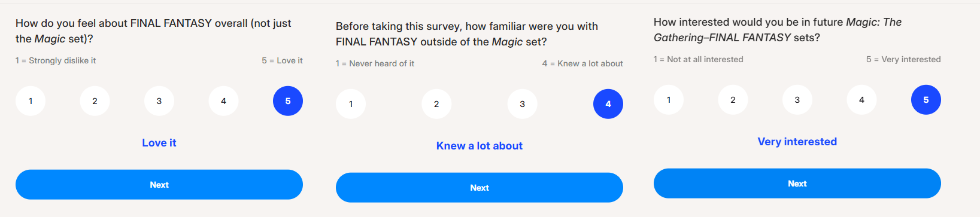The height and width of the screenshot is (217, 980).
Task: Select rating 2 for overall FINAL FANTASY feeling
Action: tap(95, 101)
